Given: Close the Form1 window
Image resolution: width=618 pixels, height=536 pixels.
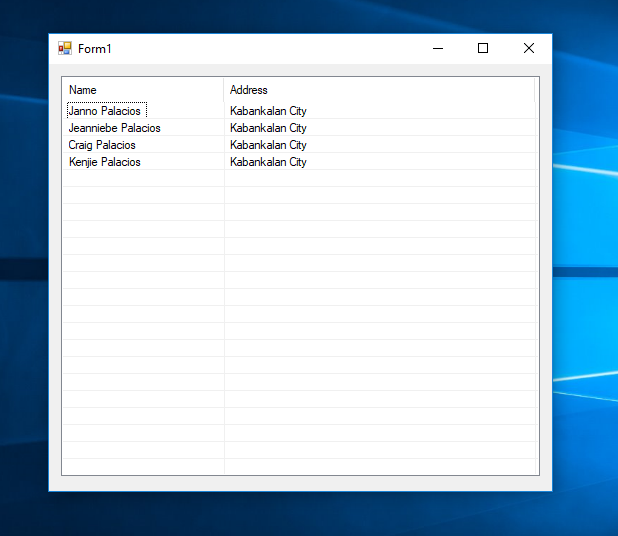Looking at the screenshot, I should point(529,48).
